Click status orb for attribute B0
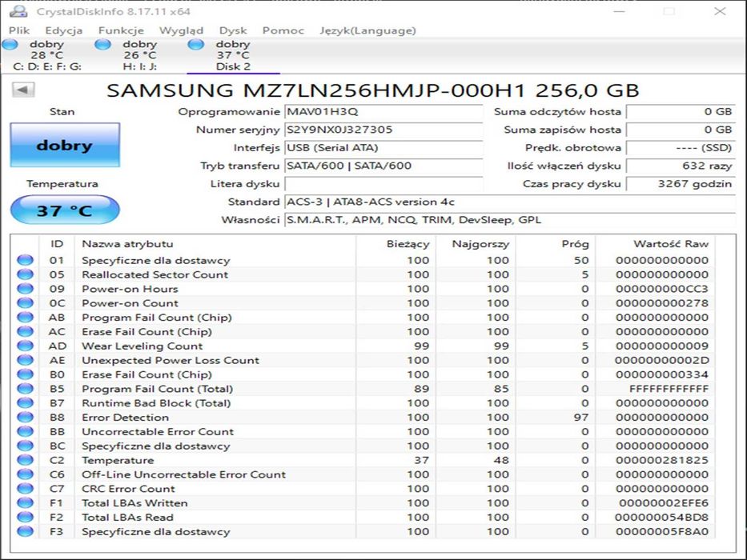The height and width of the screenshot is (560, 747). point(26,374)
